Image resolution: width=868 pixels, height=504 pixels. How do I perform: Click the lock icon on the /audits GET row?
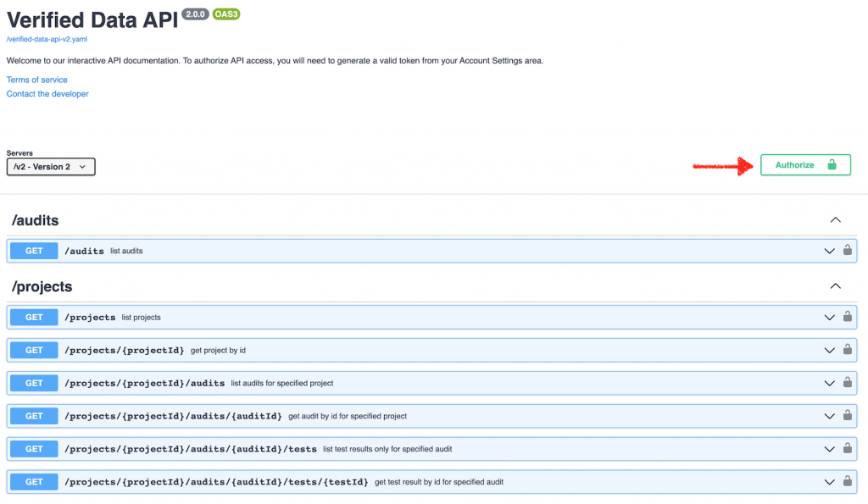847,250
